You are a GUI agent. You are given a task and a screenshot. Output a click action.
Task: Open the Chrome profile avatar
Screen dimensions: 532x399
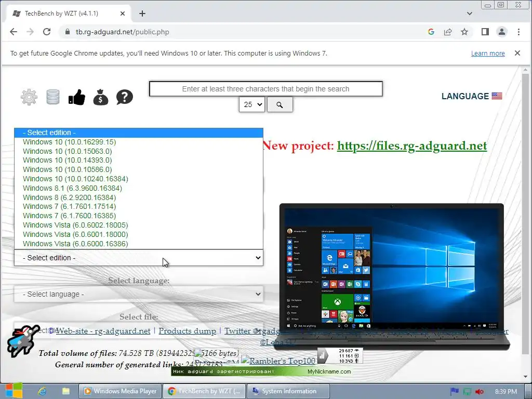click(502, 32)
